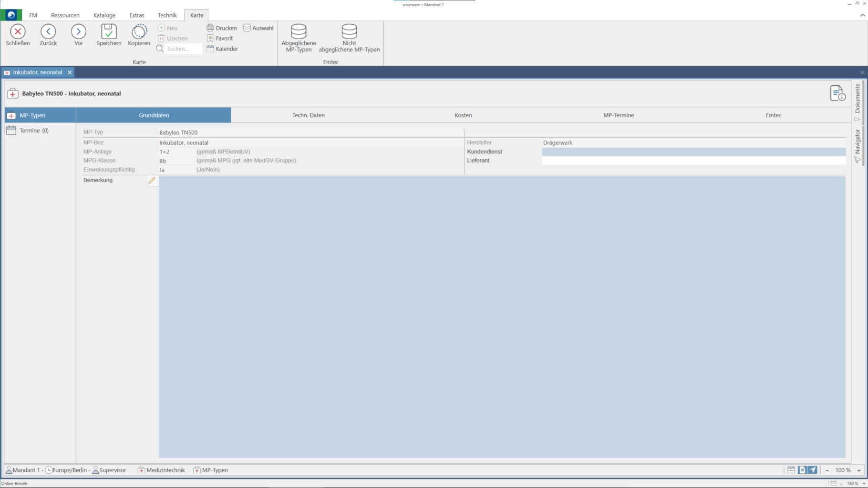
Task: Edit Bemerkung with the pencil icon
Action: click(x=152, y=180)
